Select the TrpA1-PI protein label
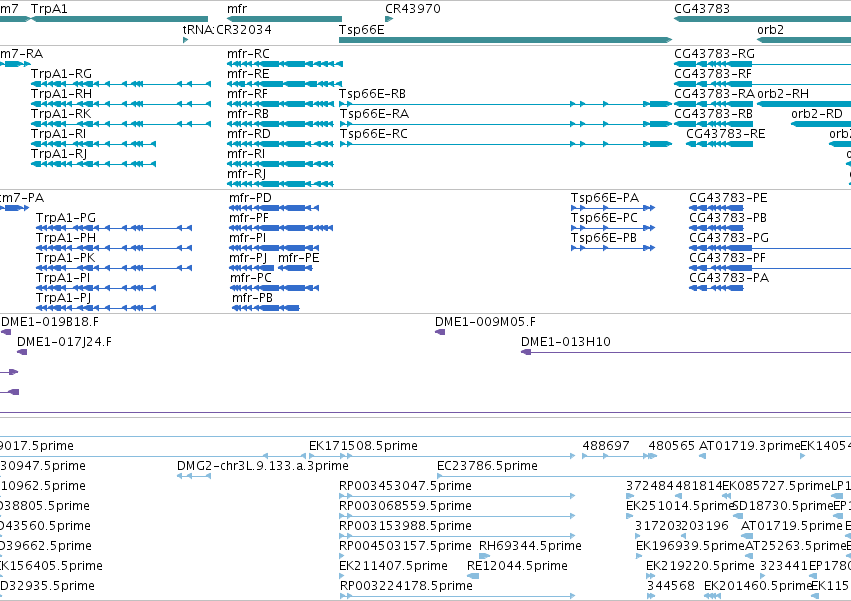This screenshot has width=851, height=601. point(63,278)
